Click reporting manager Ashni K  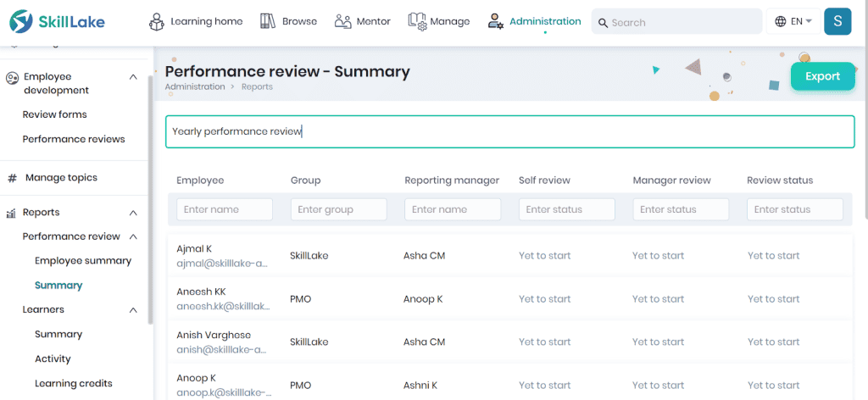420,385
